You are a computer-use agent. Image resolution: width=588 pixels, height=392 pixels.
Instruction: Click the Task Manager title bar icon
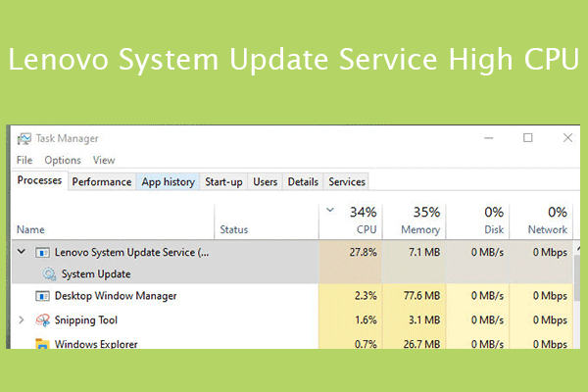(24, 139)
